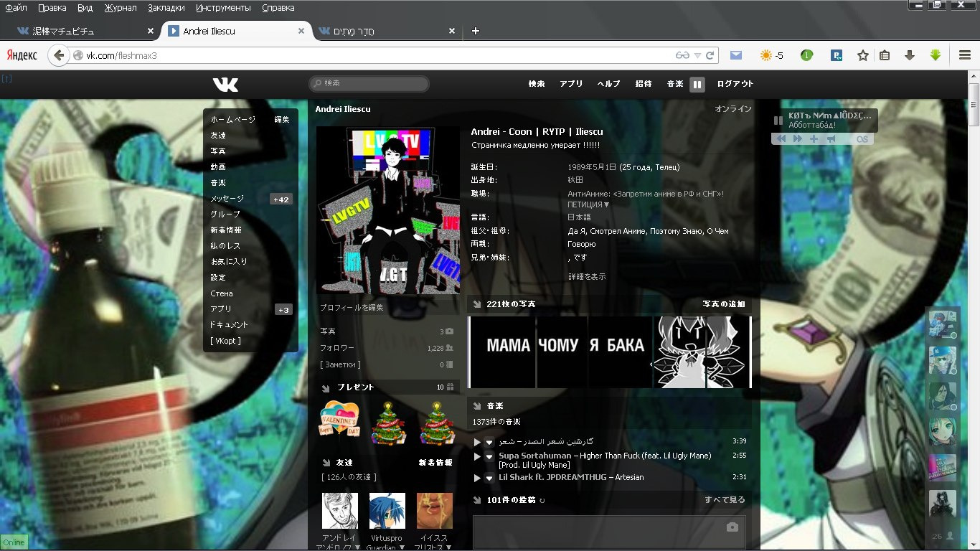Screen dimensions: 980x551
Task: Skip to previous track in mini player
Action: tap(780, 139)
